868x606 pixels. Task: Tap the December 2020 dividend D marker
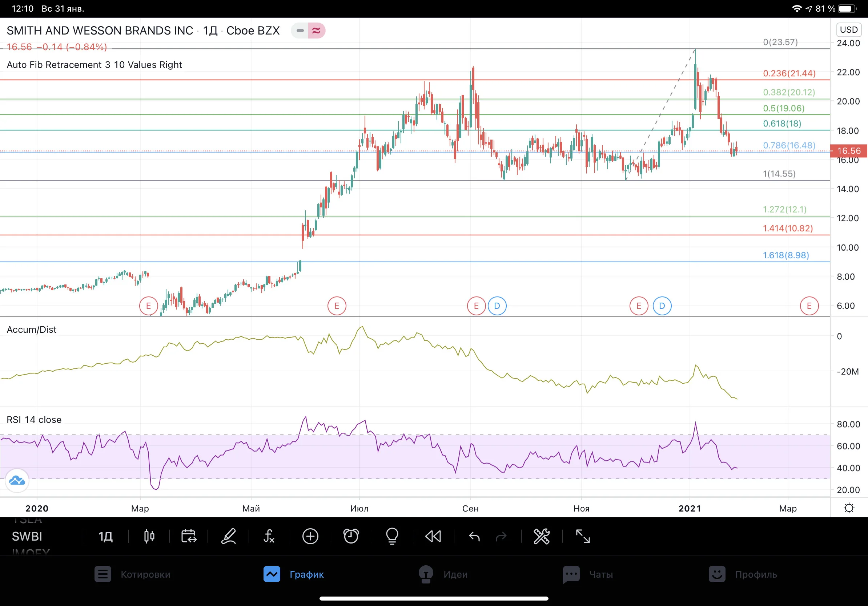662,306
